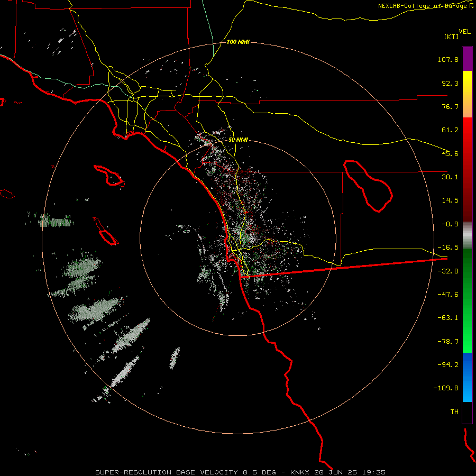
Task: Click the -47.6 velocity scale value
Action: point(448,295)
